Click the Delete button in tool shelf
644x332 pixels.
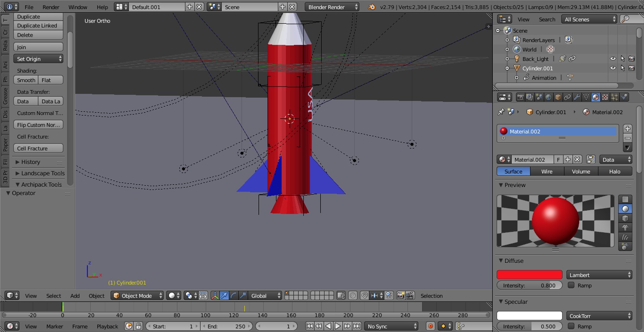pyautogui.click(x=38, y=35)
